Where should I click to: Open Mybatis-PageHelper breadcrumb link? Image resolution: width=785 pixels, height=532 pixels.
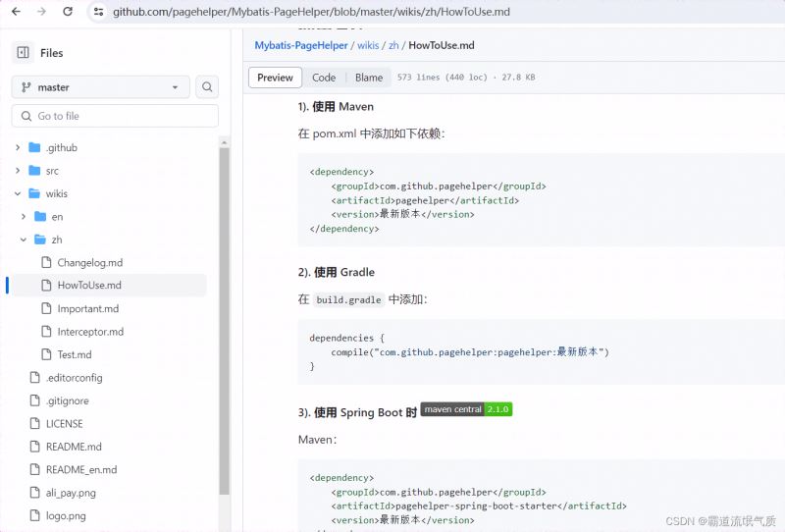301,45
